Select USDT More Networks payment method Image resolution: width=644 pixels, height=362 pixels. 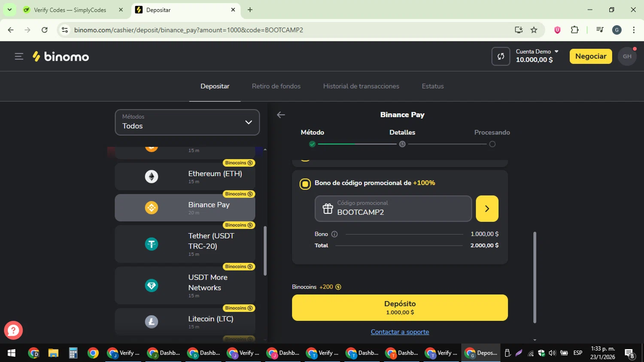click(185, 286)
